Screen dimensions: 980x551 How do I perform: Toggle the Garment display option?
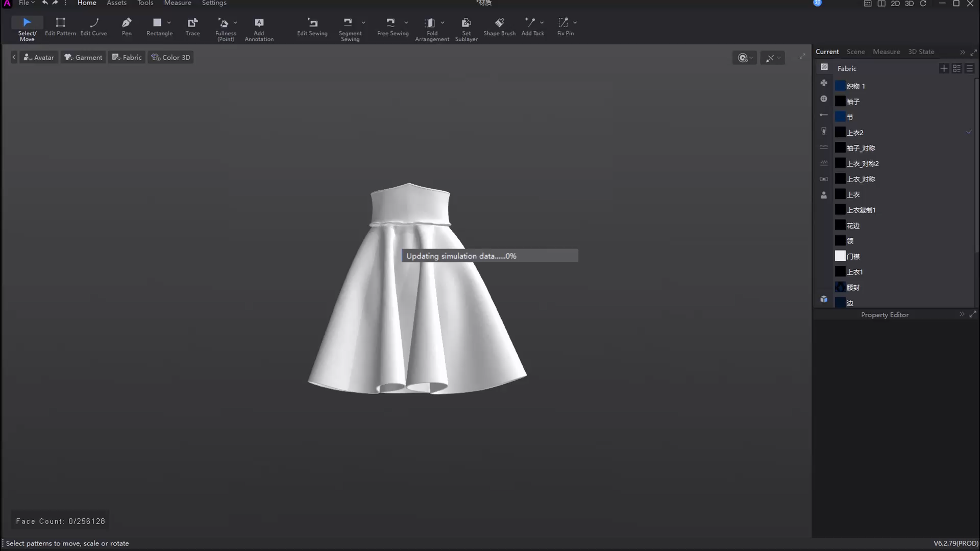click(x=83, y=57)
